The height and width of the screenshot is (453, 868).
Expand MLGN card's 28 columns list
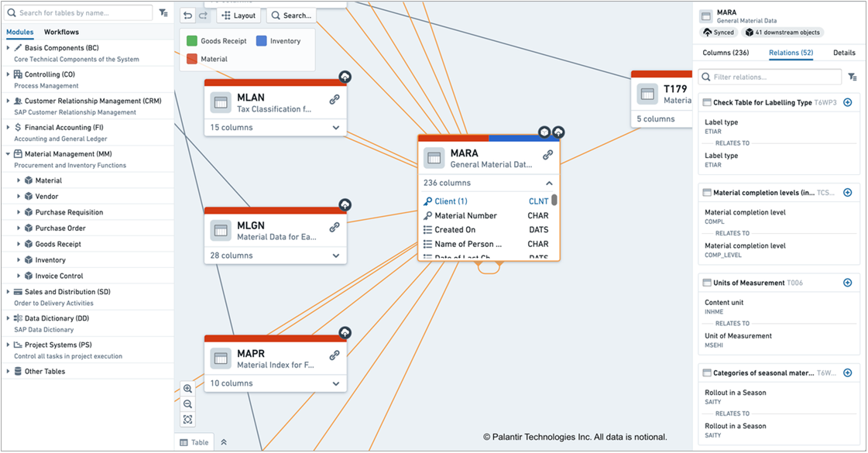336,256
